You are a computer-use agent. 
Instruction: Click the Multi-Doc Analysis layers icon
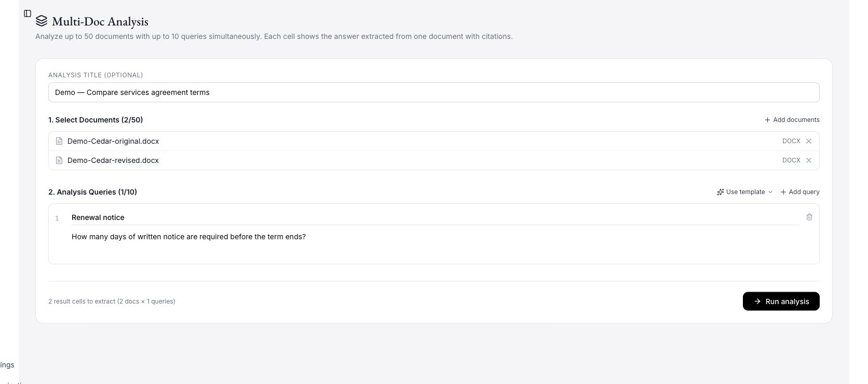pyautogui.click(x=42, y=21)
